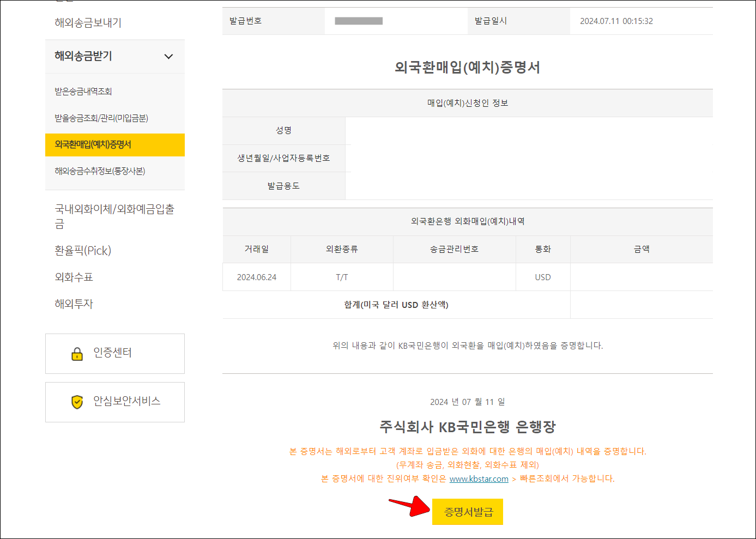
Task: Open 외화수표 menu
Action: (74, 277)
